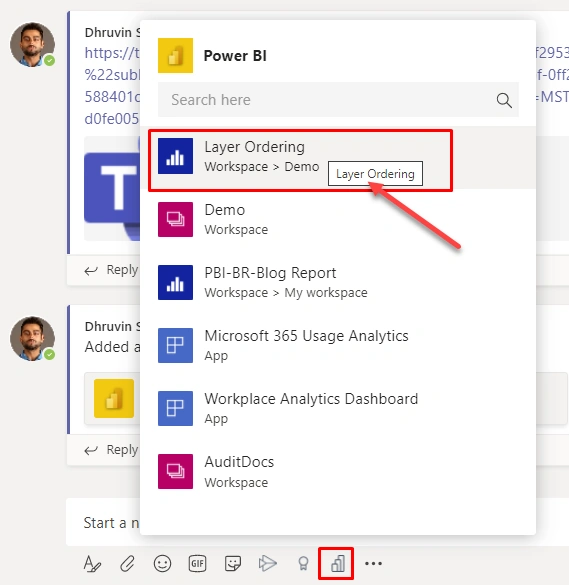
Task: Click the Teams logo preview thumbnail
Action: click(x=112, y=188)
